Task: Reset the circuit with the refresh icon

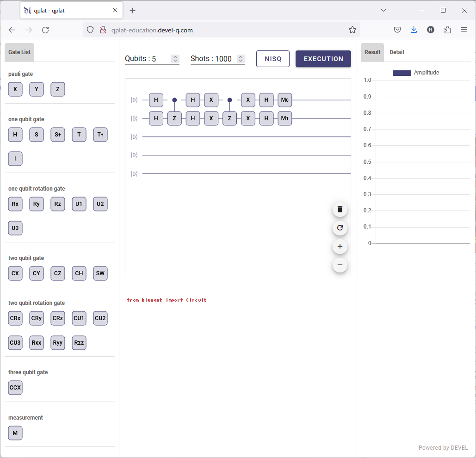Action: coord(340,228)
